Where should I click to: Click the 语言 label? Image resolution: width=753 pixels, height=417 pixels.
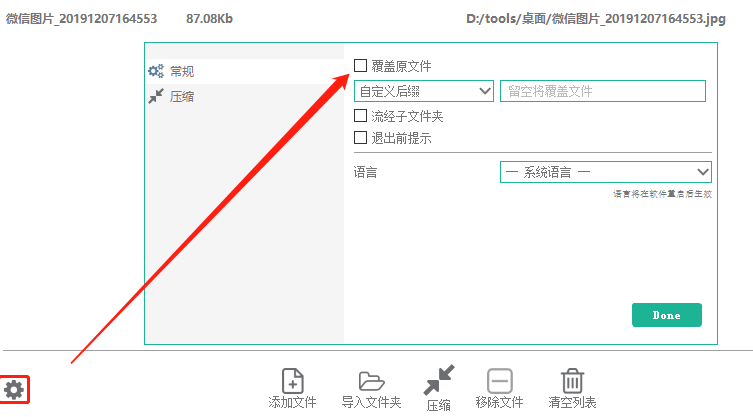[365, 172]
